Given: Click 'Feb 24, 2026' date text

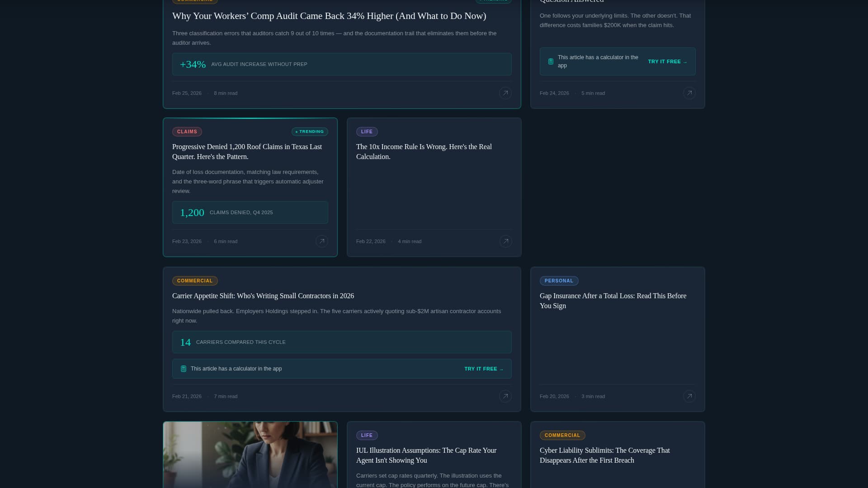Looking at the screenshot, I should pos(554,93).
